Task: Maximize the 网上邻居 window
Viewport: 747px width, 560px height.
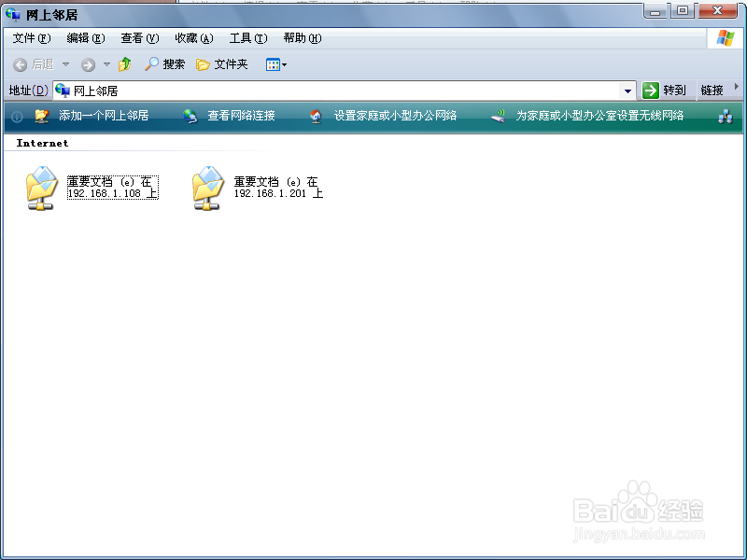Action: [x=683, y=10]
